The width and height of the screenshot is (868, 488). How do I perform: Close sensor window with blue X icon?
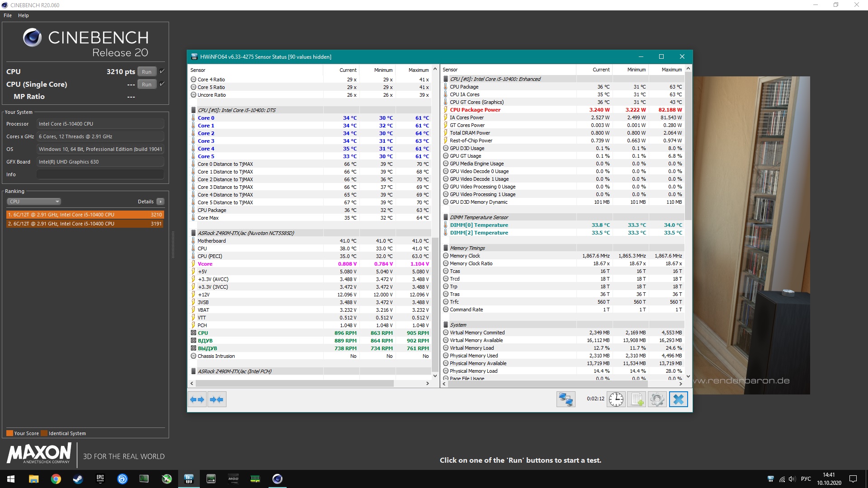678,399
